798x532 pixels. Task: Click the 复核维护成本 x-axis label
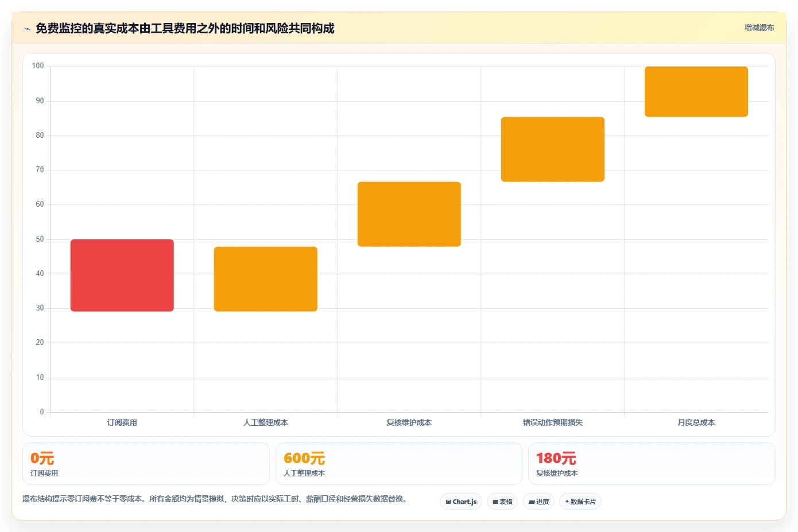[x=409, y=422]
